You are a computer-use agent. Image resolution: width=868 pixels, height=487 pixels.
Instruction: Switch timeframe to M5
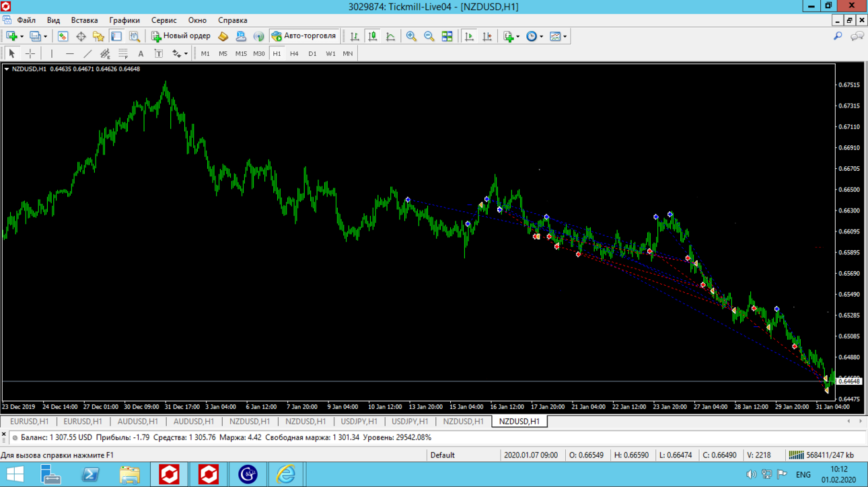pyautogui.click(x=223, y=53)
